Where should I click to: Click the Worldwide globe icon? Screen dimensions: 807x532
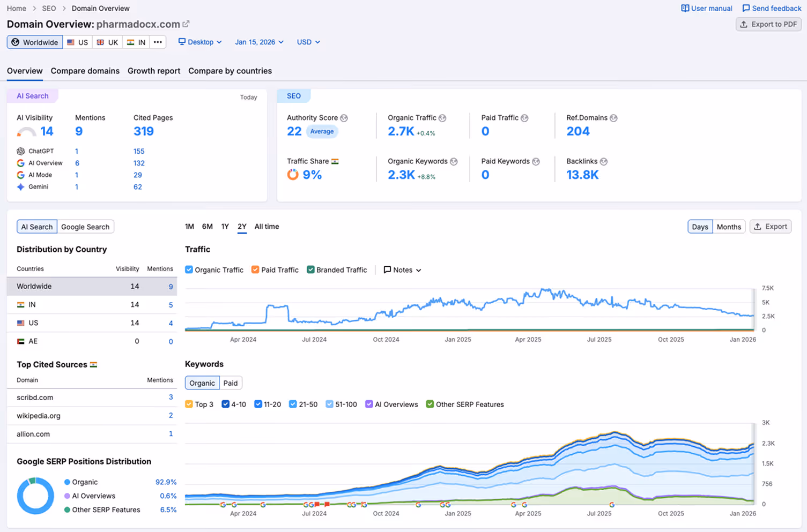[x=16, y=42]
